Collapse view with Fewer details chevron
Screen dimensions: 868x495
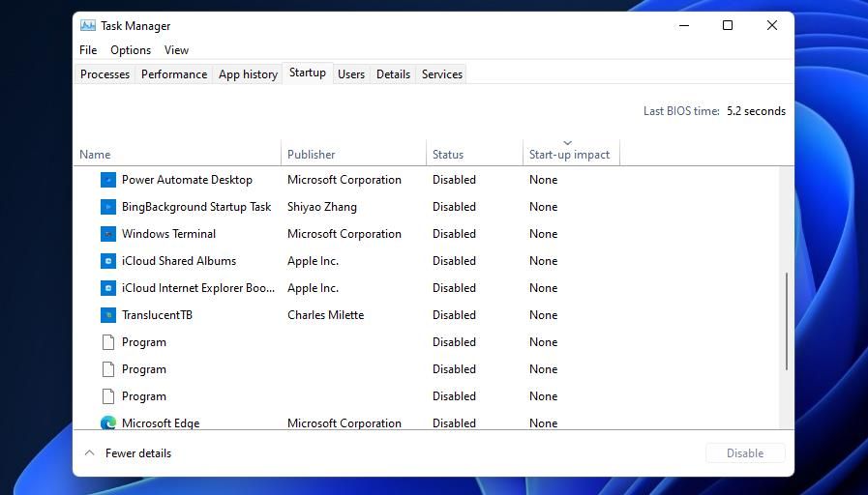click(x=89, y=453)
